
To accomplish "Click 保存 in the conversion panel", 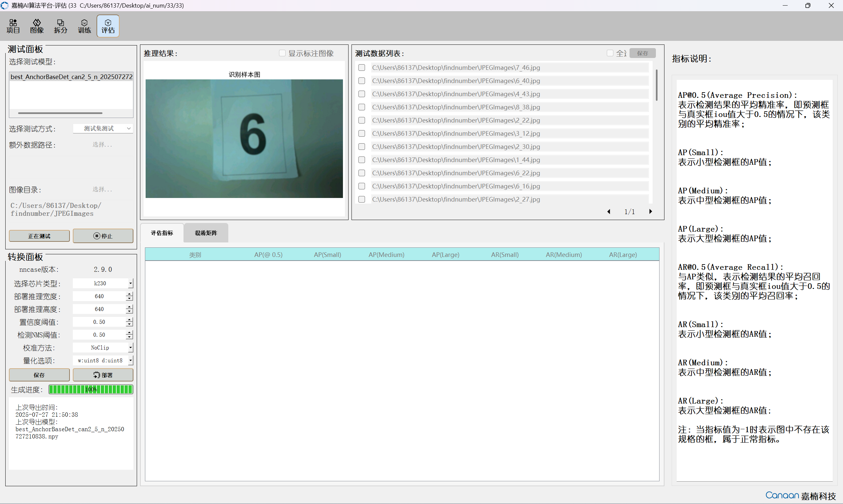I will click(x=39, y=375).
